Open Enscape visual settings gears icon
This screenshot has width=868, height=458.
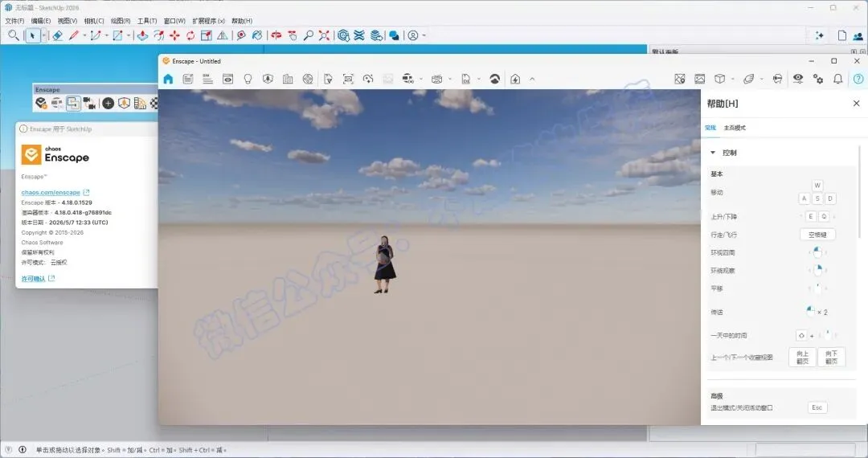tap(817, 79)
